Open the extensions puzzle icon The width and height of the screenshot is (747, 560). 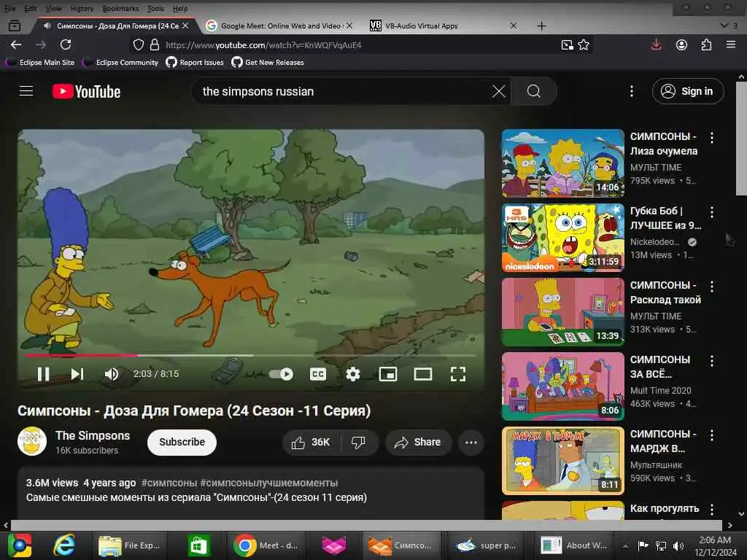click(x=706, y=44)
